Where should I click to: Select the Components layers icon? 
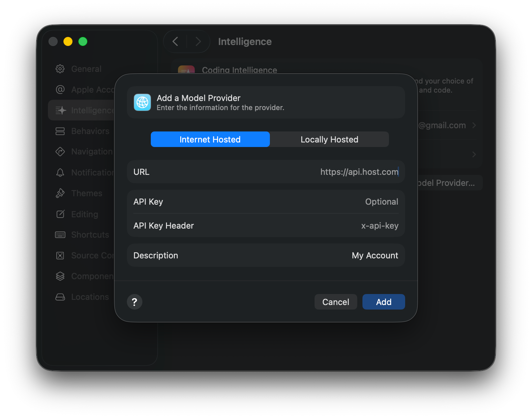pyautogui.click(x=60, y=276)
